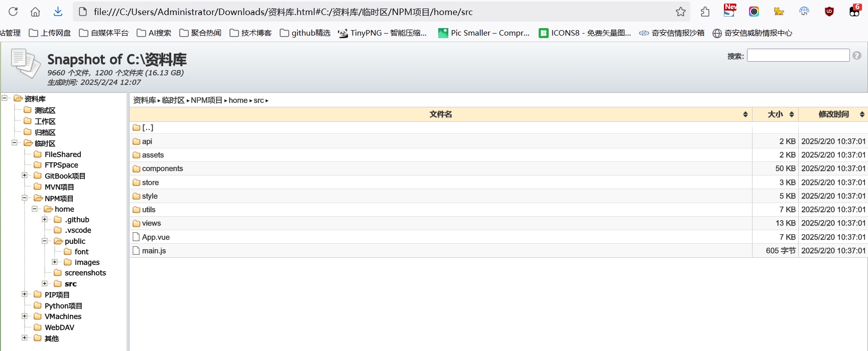Select Python项目 in the folder tree
The image size is (868, 351).
63,306
